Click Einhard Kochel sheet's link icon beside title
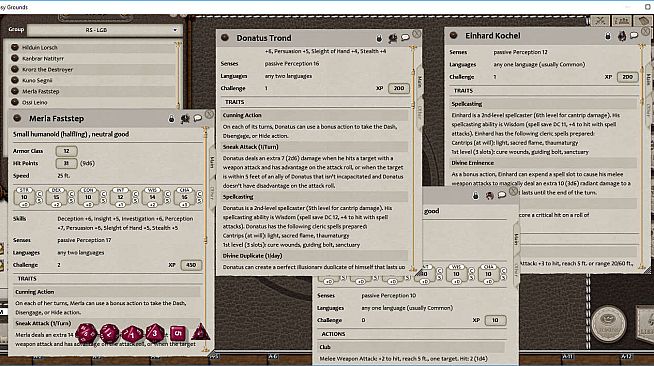This screenshot has width=654, height=366. point(453,35)
